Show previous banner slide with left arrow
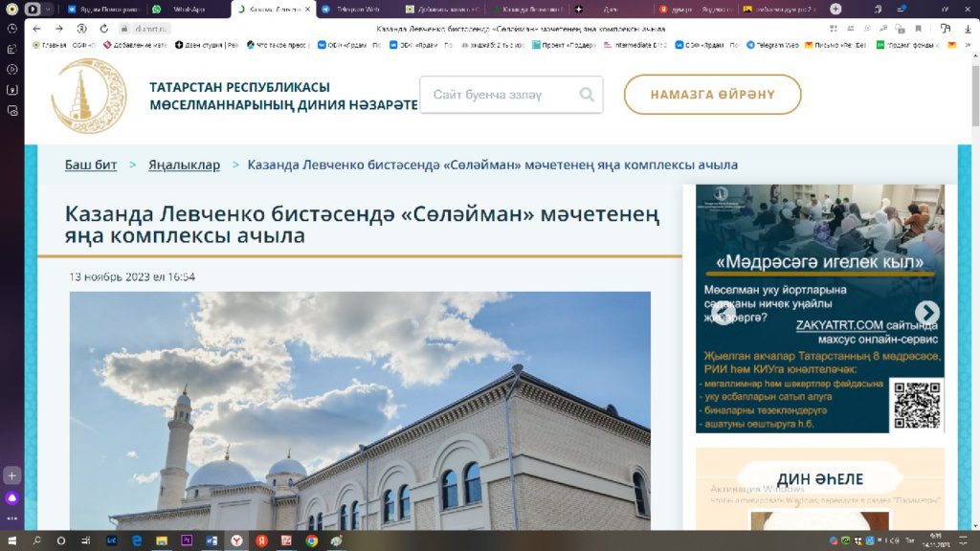Image resolution: width=980 pixels, height=551 pixels. click(x=724, y=313)
